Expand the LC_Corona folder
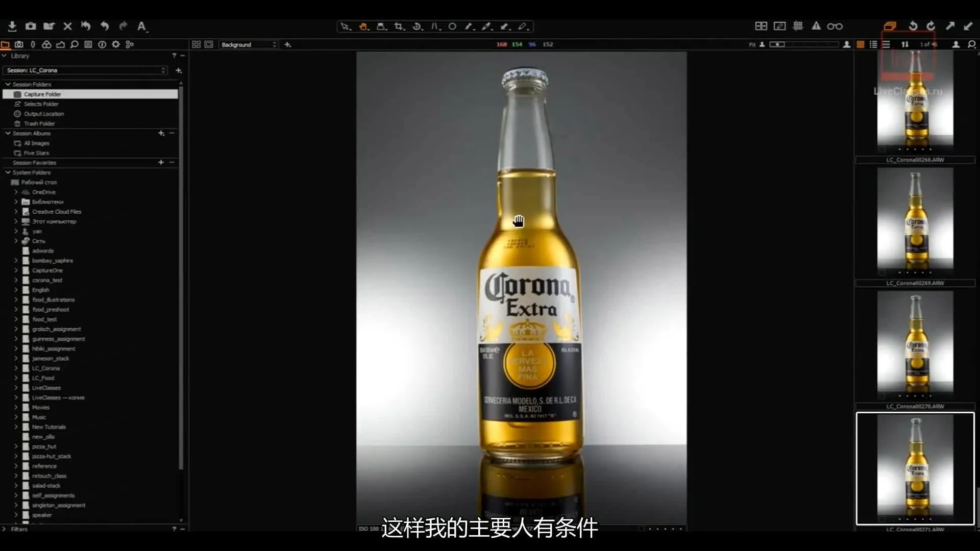Screen dimensions: 980x551 click(x=15, y=368)
